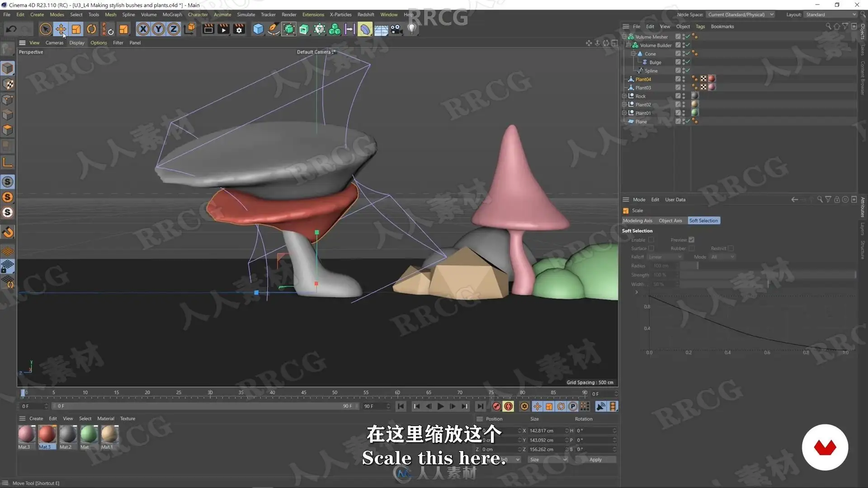The width and height of the screenshot is (868, 488).
Task: Click the Apply button
Action: [x=595, y=460]
